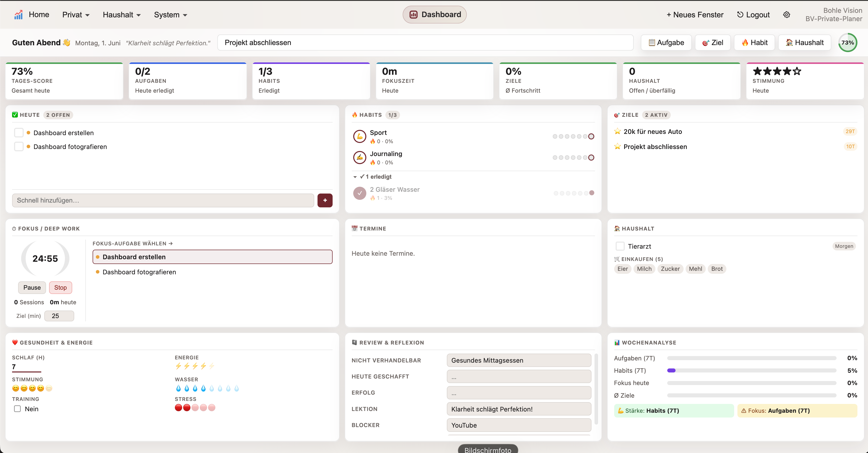Click today's open circle for Journaling
This screenshot has width=868, height=453.
click(591, 157)
